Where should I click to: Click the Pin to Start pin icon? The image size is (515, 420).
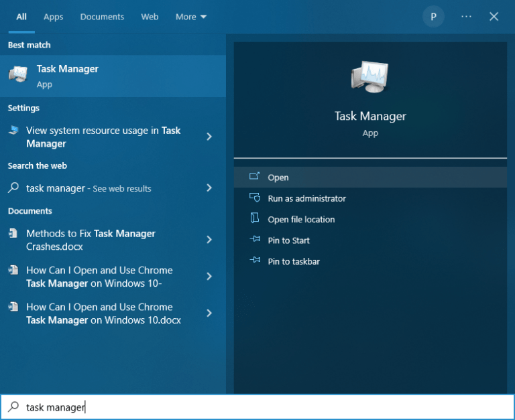(x=255, y=239)
